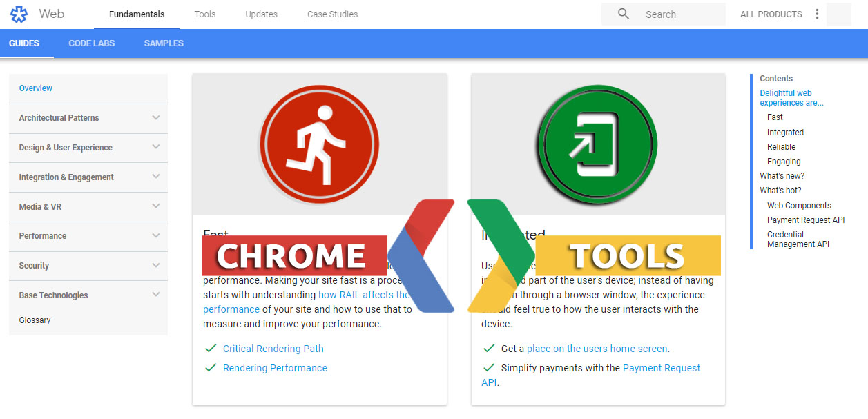
Task: Open the Case Studies tab
Action: (x=333, y=14)
